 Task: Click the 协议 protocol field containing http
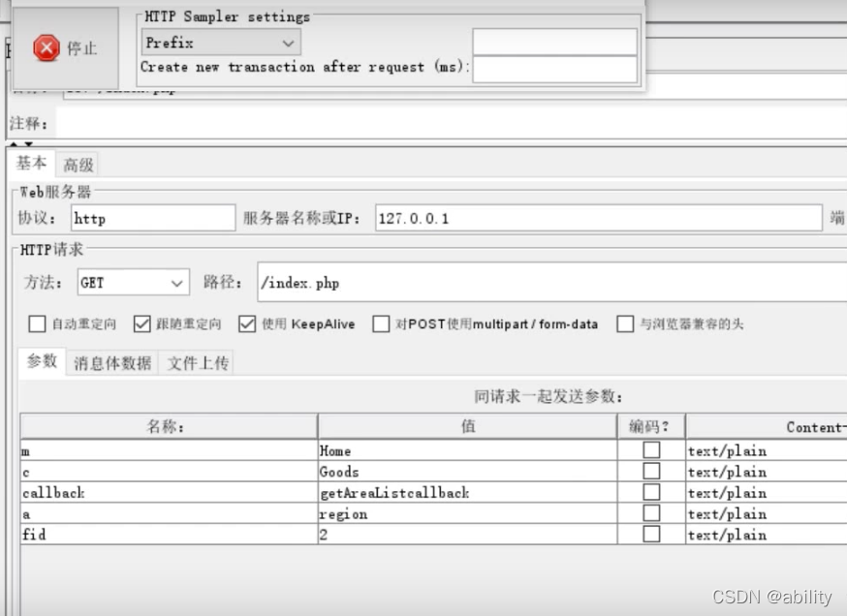coord(153,218)
